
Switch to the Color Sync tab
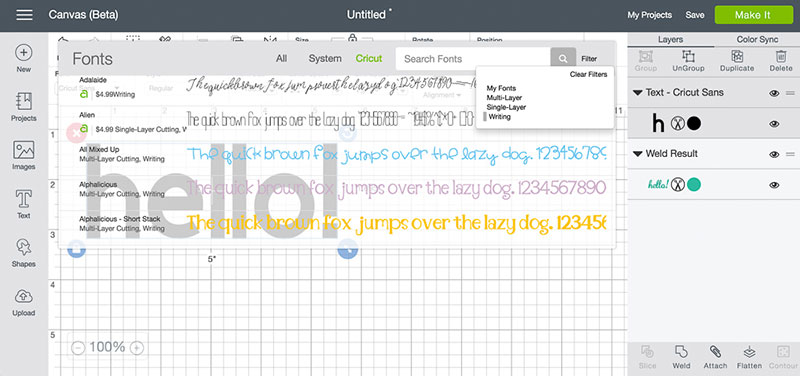click(757, 40)
